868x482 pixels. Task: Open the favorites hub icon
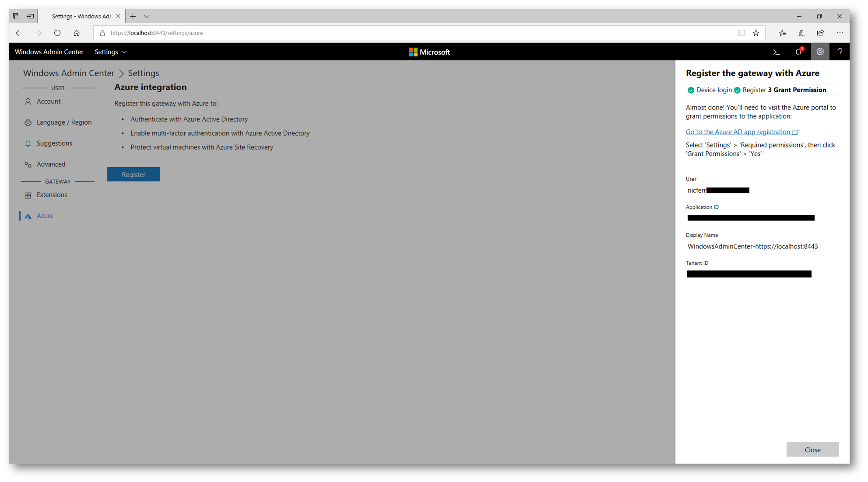782,33
